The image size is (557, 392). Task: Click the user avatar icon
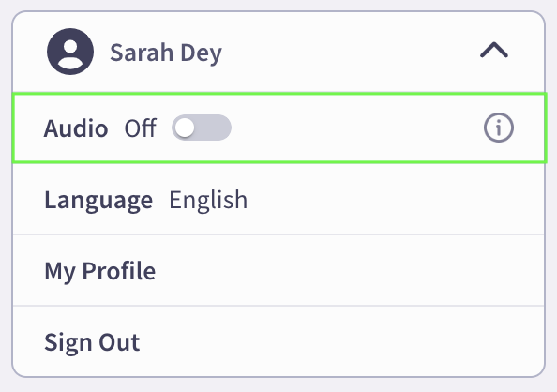tap(70, 52)
